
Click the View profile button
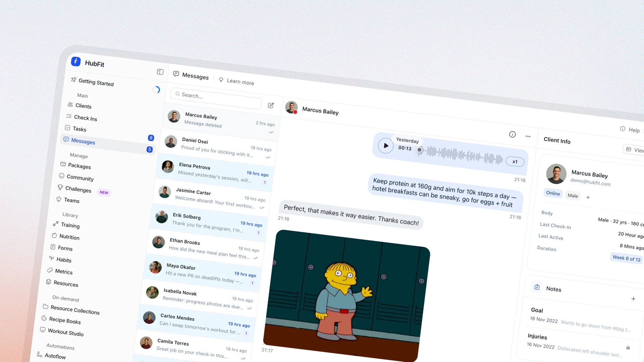(x=634, y=149)
